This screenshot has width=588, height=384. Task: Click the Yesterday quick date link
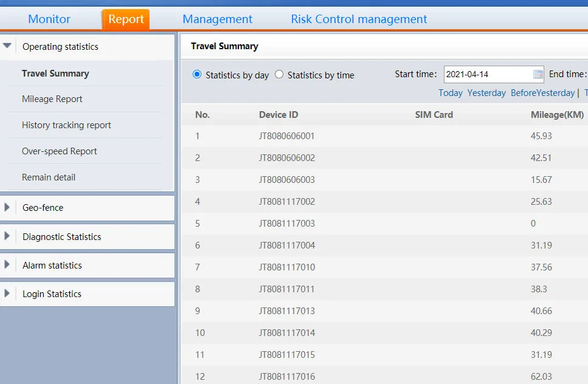486,93
